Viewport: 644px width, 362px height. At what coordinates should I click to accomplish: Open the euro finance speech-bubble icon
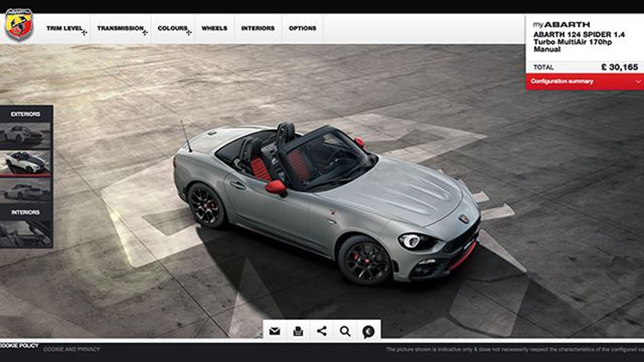point(368,331)
